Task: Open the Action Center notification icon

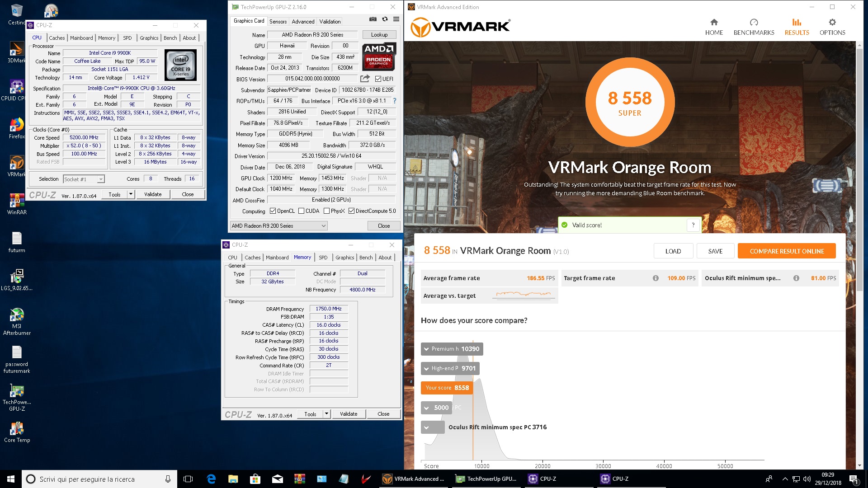Action: pos(853,479)
